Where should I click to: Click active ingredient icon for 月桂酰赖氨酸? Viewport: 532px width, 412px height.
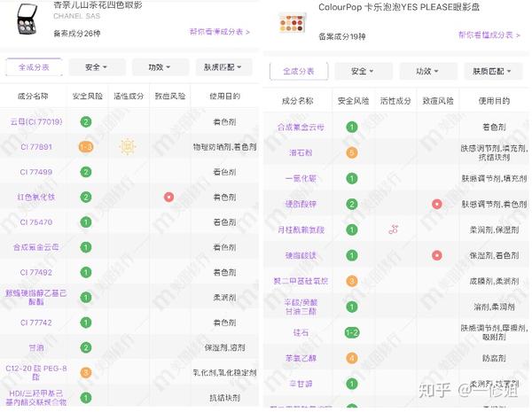click(x=394, y=229)
